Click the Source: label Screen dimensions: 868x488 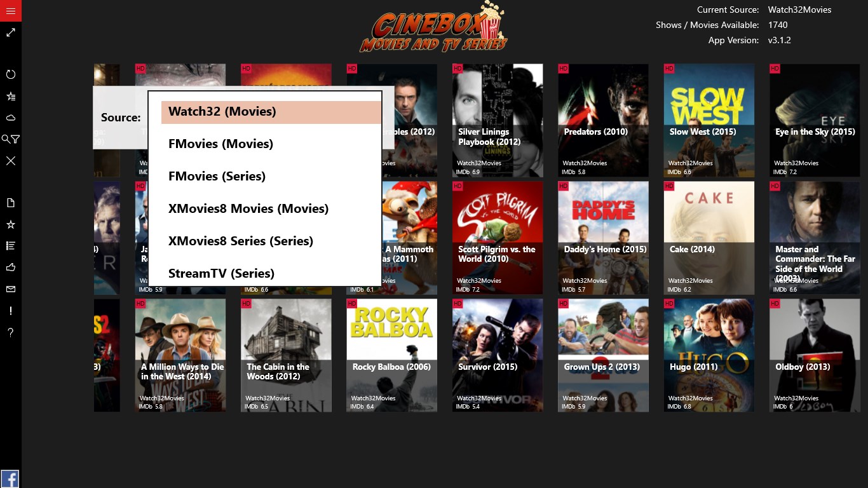[121, 118]
